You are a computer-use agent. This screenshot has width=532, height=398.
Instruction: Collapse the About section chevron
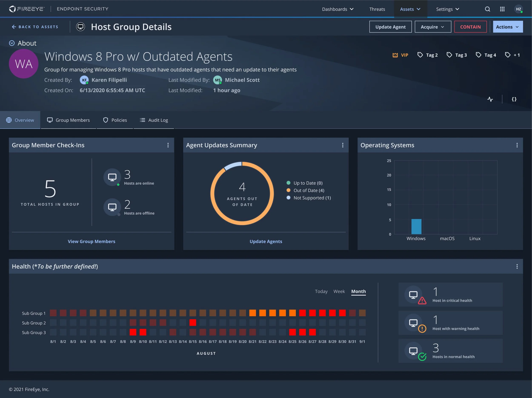point(12,43)
